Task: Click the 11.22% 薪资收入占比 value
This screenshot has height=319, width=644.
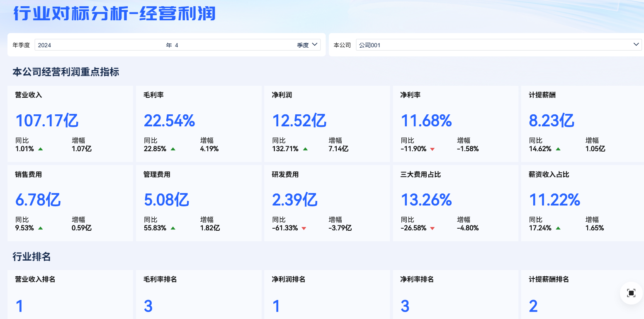Action: (x=554, y=200)
